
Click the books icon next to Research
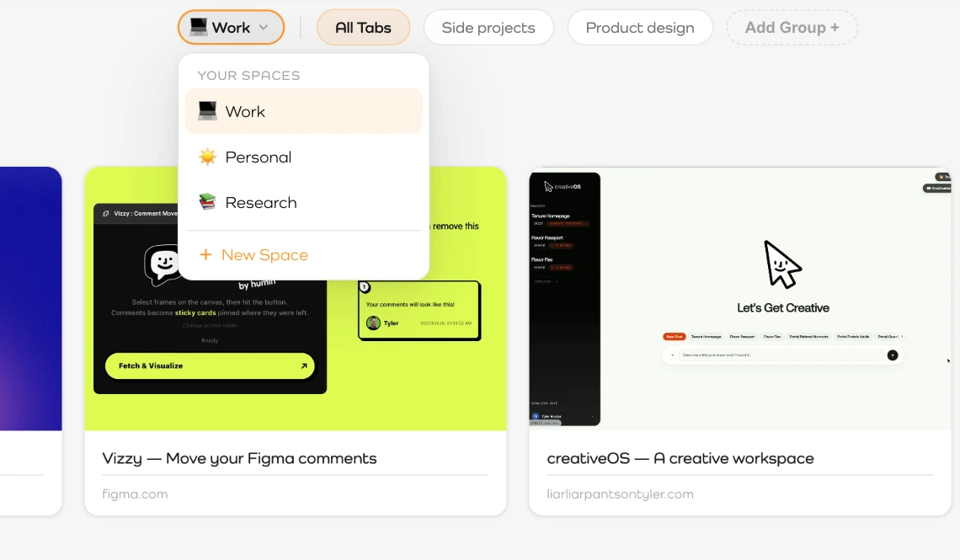[x=207, y=202]
